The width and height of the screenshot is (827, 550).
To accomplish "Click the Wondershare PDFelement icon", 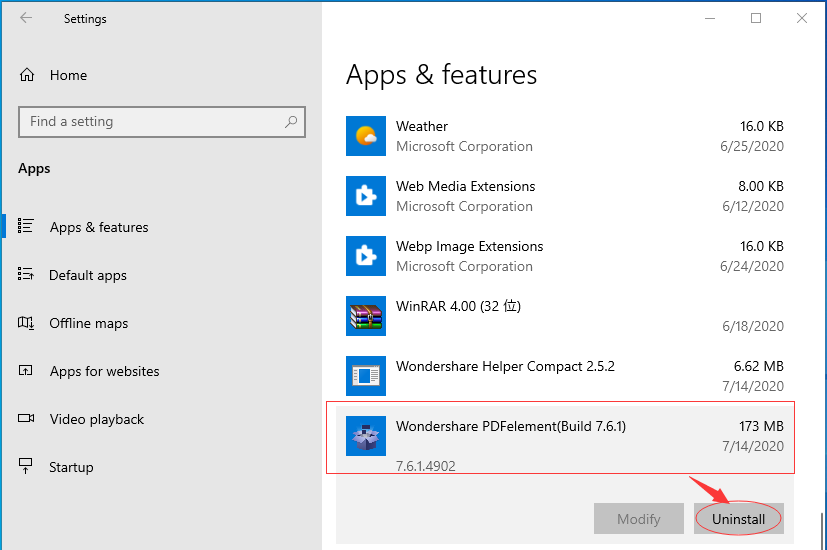I will 366,436.
